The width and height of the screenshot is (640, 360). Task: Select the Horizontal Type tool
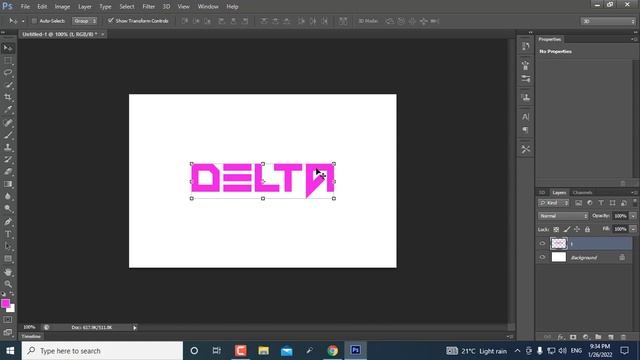click(x=8, y=234)
